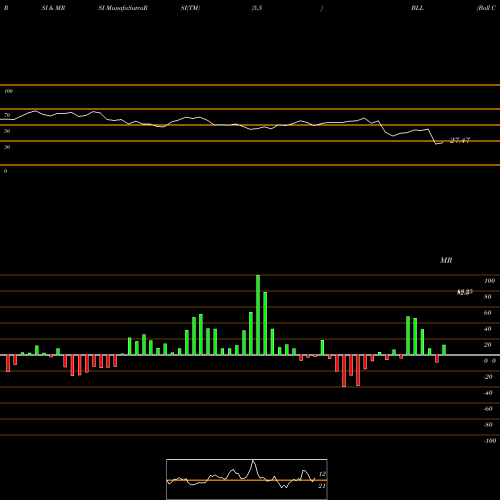The image size is (500, 500).
Task: Click the 'SI & MR' header text
Action: pos(53,8)
